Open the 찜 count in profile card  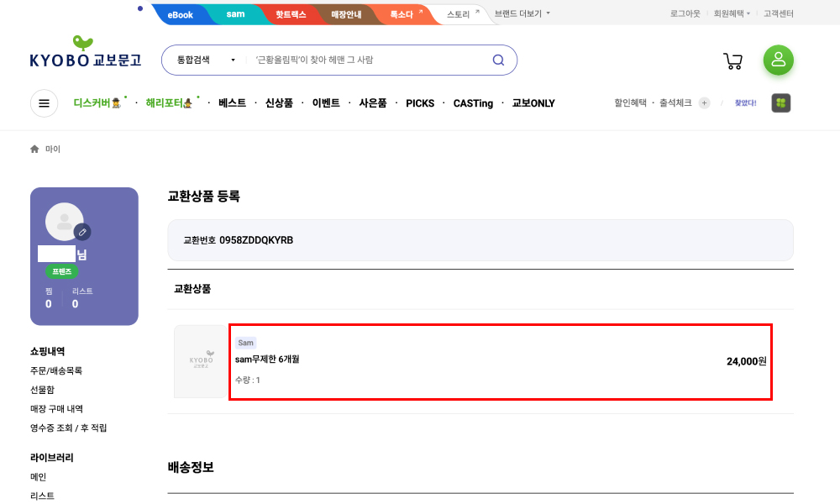49,298
